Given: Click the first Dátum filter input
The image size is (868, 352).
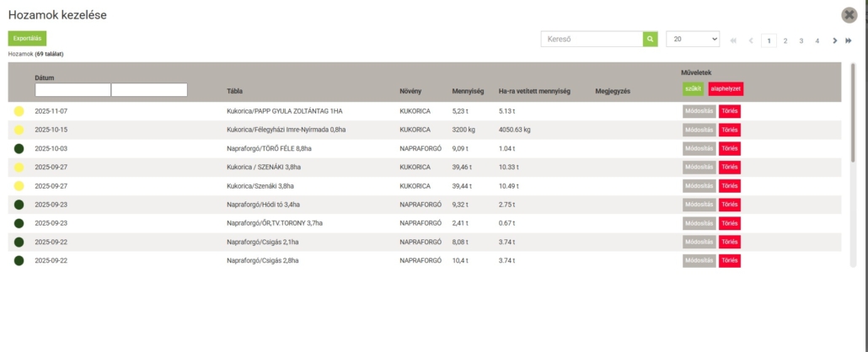Looking at the screenshot, I should click(72, 90).
